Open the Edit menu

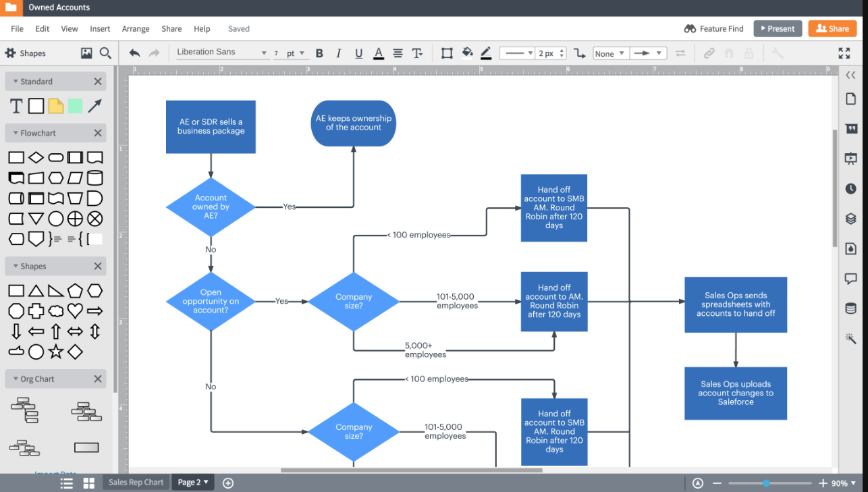tap(43, 28)
